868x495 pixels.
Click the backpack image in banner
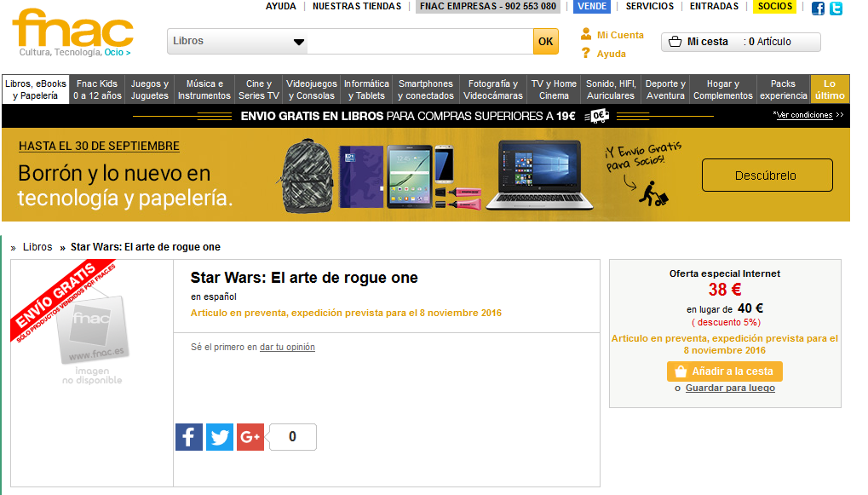(308, 176)
